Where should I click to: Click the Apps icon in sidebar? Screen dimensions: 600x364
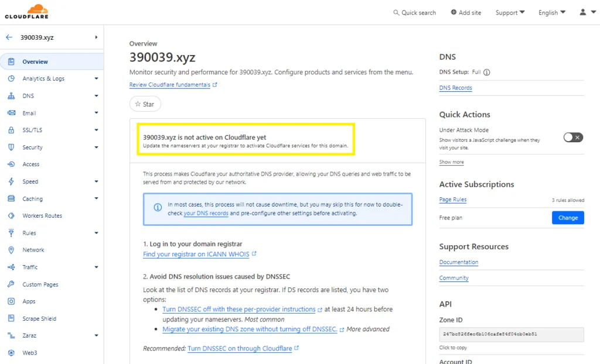click(x=11, y=301)
